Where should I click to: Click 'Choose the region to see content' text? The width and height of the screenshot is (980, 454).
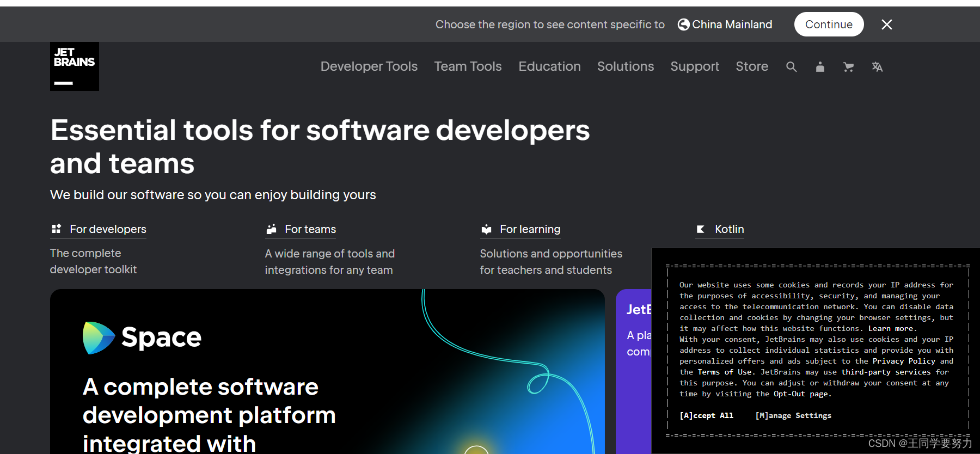tap(550, 24)
